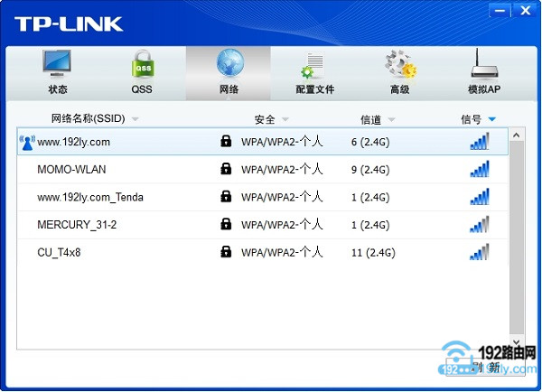Click the lock icon in the MOMO-WLAN row
The height and width of the screenshot is (392, 542).
coord(226,169)
